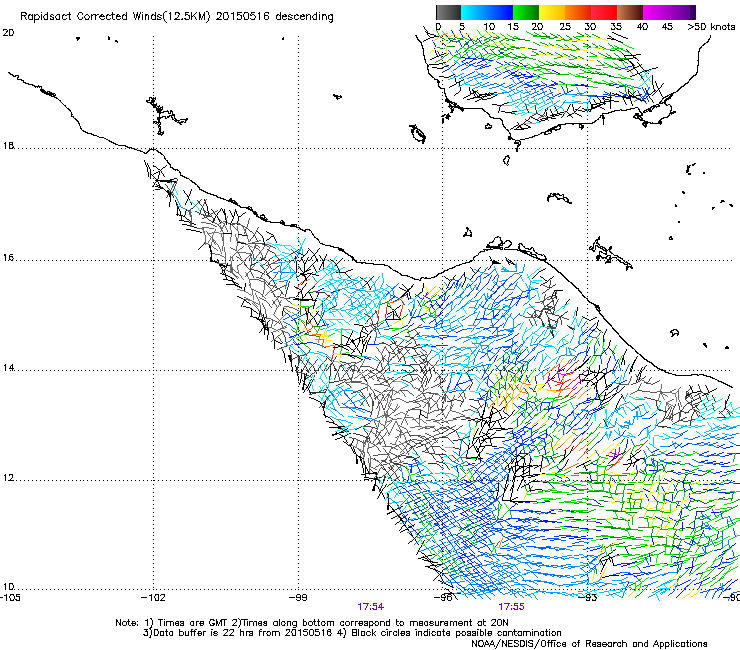Click the gray 0-5 knots color swatch
Screen dimensions: 740x650
[448, 12]
